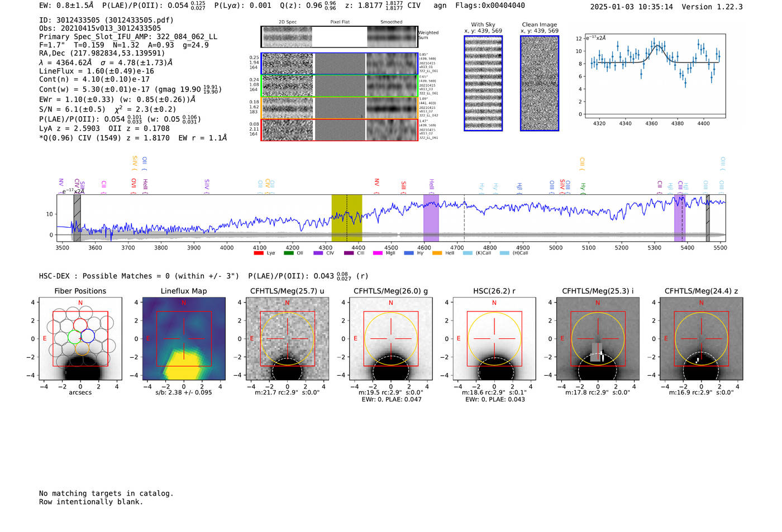The image size is (782, 532).
Task: Click the Primary Spec_Slot_IFU_AMP: 322_084_062_LL line
Action: [128, 37]
